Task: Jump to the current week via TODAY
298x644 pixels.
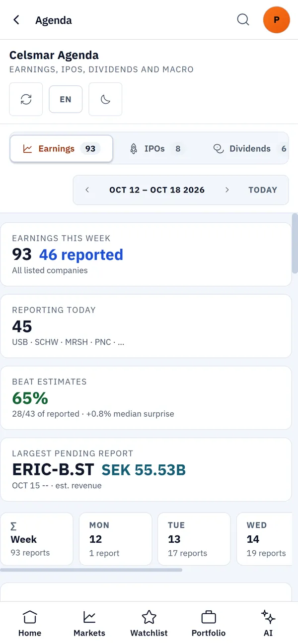Action: tap(263, 190)
